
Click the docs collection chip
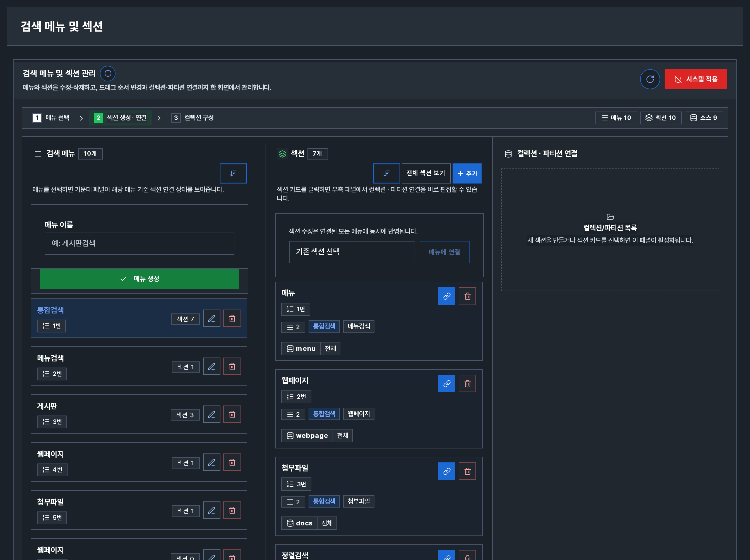tap(309, 523)
